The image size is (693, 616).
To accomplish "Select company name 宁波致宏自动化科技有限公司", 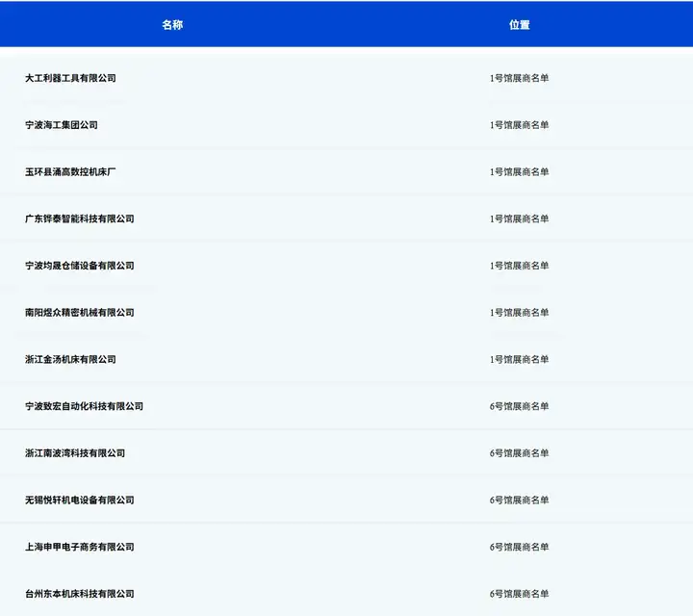I will 84,406.
